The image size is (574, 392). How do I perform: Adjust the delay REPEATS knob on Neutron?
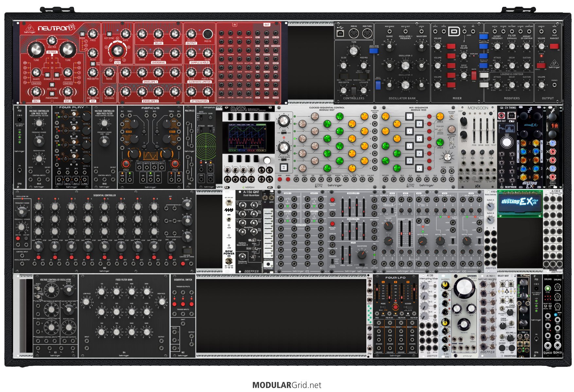pos(158,33)
